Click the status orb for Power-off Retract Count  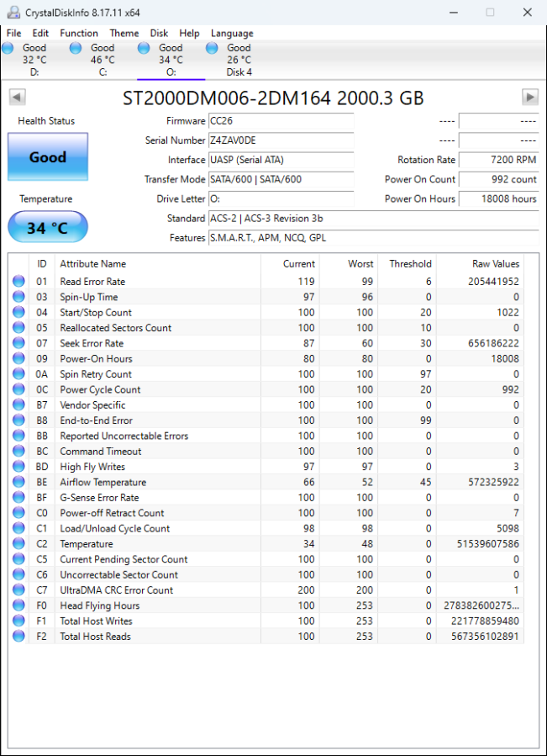(x=18, y=512)
